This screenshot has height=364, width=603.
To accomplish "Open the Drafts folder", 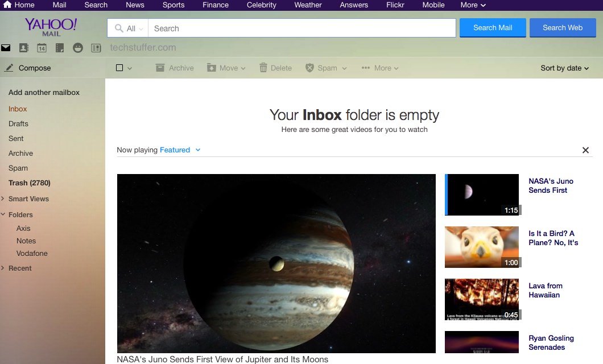I will pos(18,123).
